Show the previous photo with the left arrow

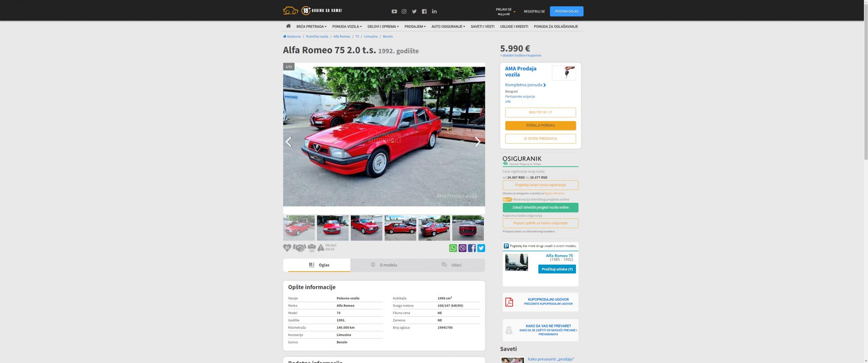coord(289,142)
